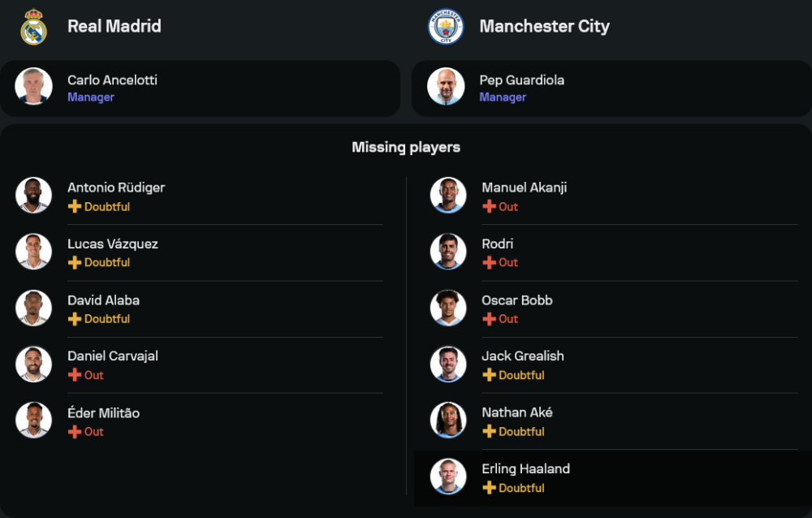Open the Real Madrid team name link

[114, 26]
